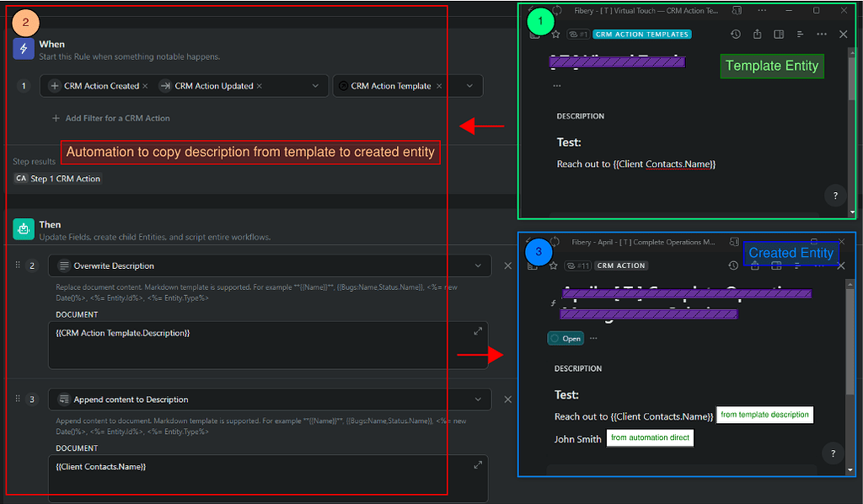Viewport: 863px width, 504px height.
Task: Remove the CRM Action Created trigger chip
Action: 145,85
